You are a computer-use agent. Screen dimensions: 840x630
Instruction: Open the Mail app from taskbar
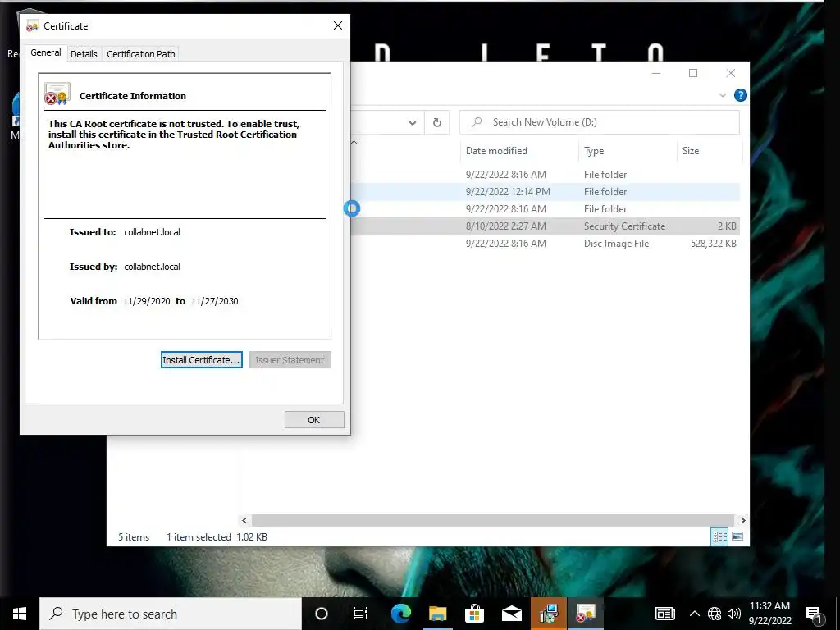coord(512,614)
